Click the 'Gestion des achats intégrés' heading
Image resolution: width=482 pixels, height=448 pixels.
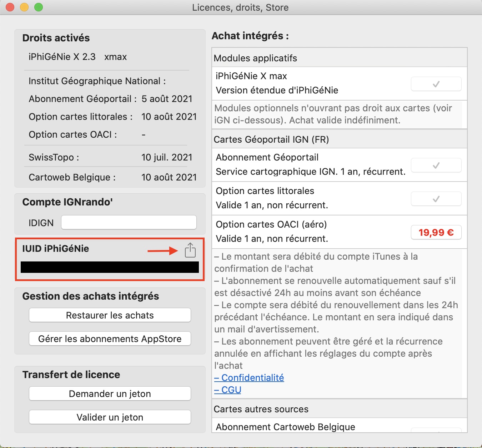[x=91, y=296]
